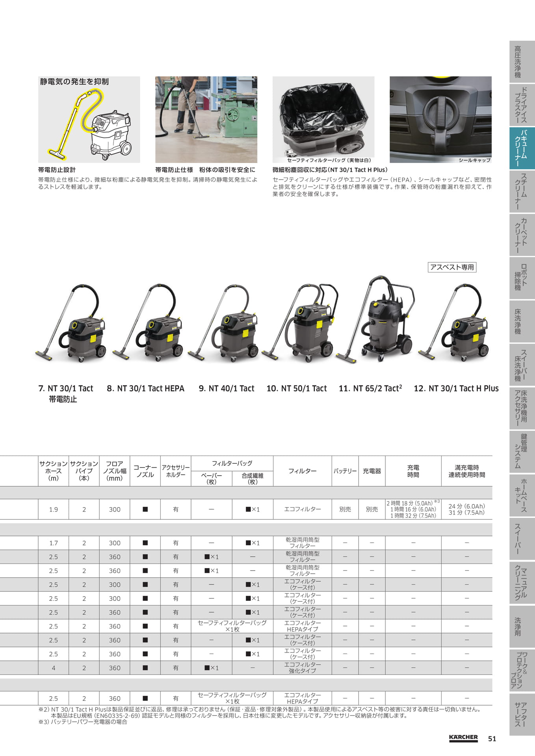Click the コーナーノズル column header
The width and height of the screenshot is (535, 756).
[145, 471]
